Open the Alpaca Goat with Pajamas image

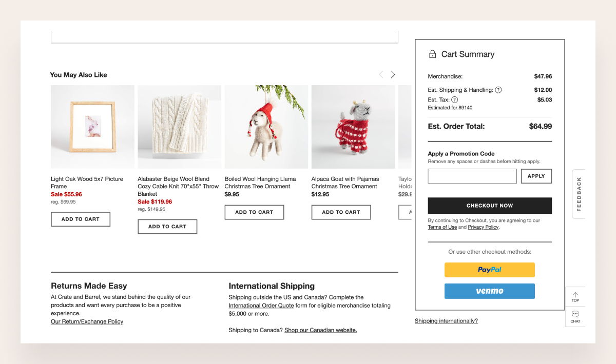tap(353, 127)
